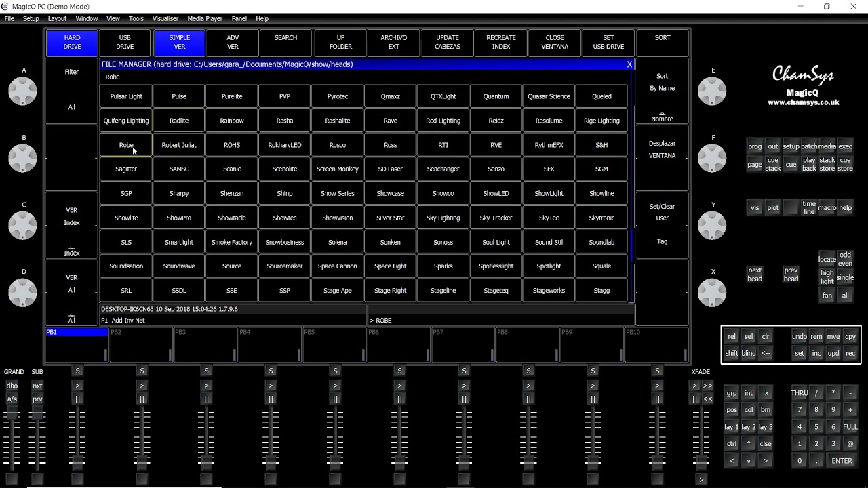The width and height of the screenshot is (868, 488).
Task: Click the XFADE double-forward >> button
Action: tap(707, 386)
